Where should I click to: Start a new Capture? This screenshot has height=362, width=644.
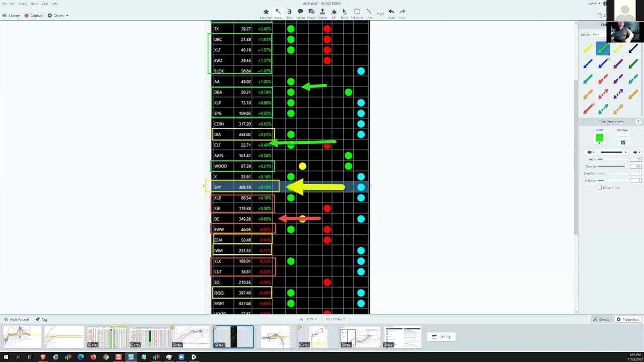click(x=34, y=16)
